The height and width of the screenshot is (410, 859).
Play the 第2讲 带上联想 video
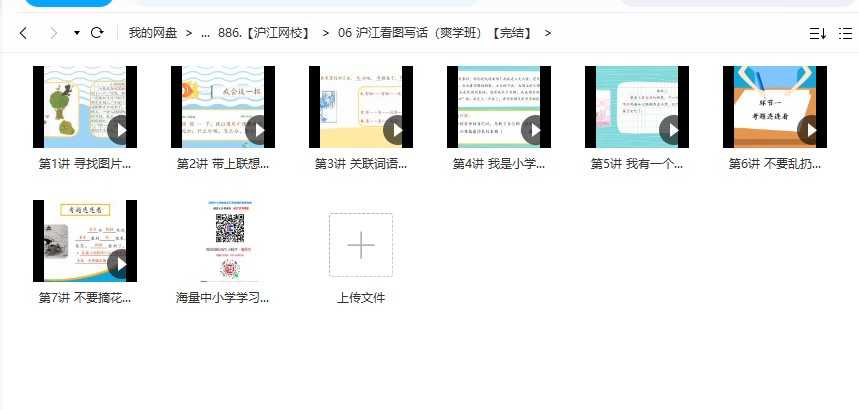[257, 130]
